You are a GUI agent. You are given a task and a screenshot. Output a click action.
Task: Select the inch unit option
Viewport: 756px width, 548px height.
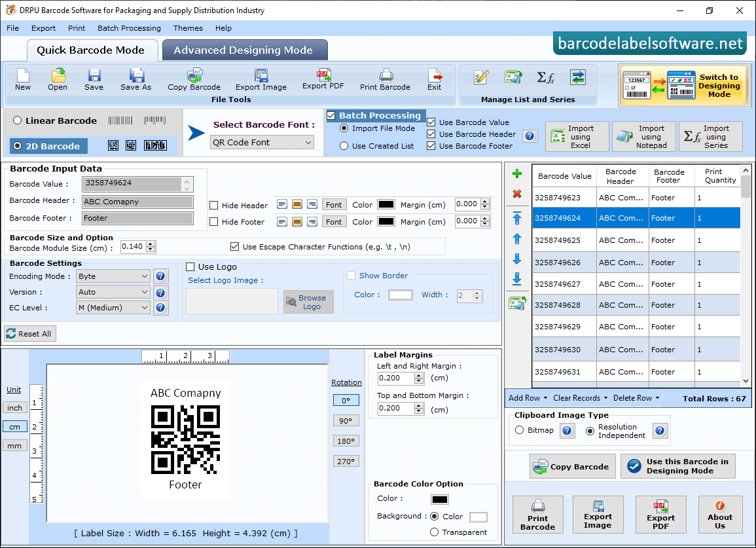click(14, 408)
